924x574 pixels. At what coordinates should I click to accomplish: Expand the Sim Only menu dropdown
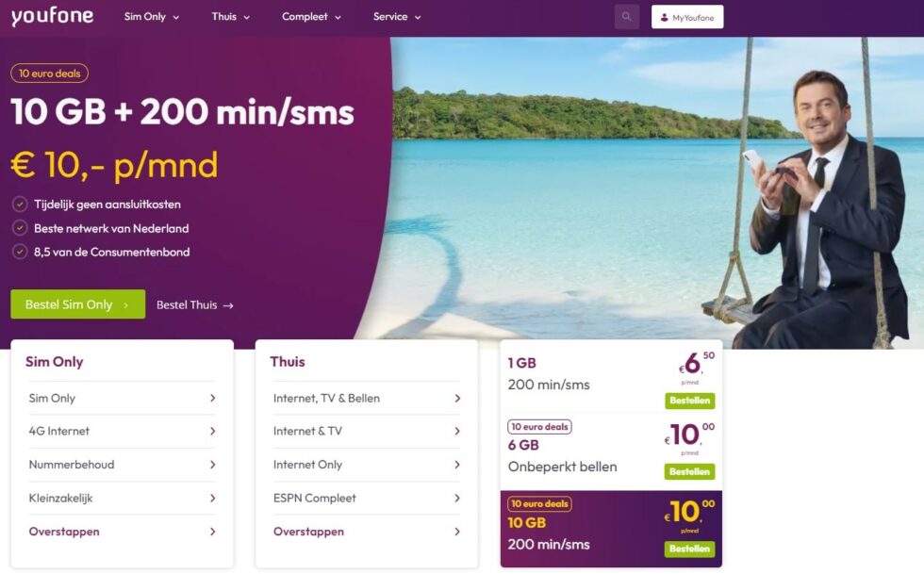click(152, 17)
